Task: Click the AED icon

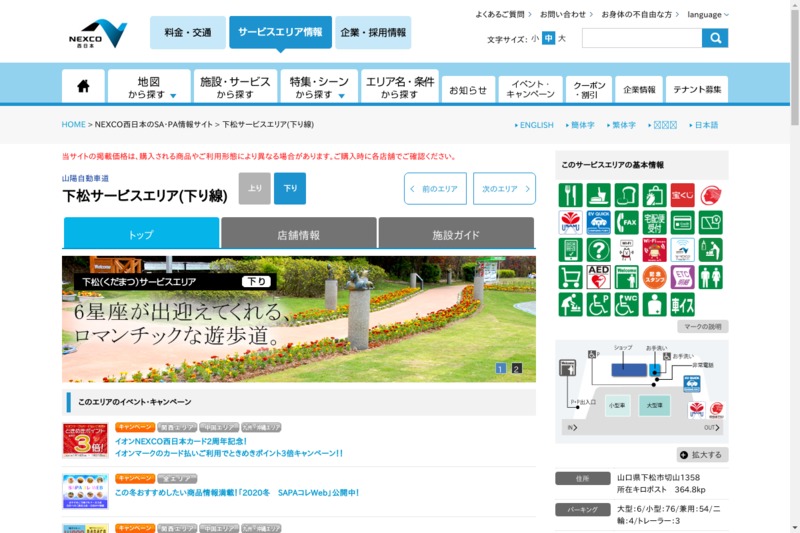Action: pyautogui.click(x=599, y=277)
